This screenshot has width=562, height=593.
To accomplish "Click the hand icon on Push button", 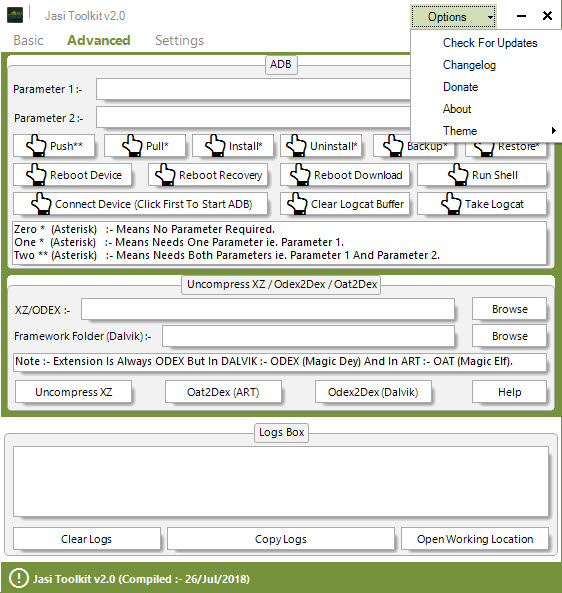I will click(x=36, y=146).
